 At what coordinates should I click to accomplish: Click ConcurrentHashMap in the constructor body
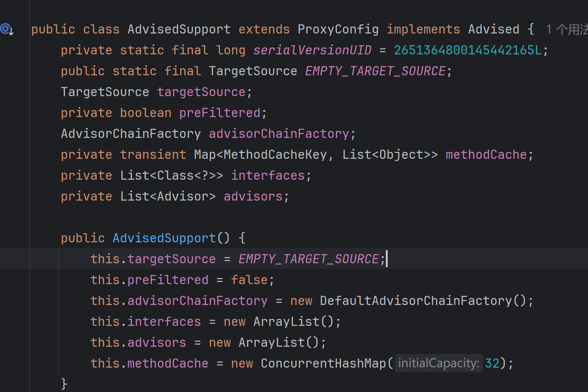(323, 363)
